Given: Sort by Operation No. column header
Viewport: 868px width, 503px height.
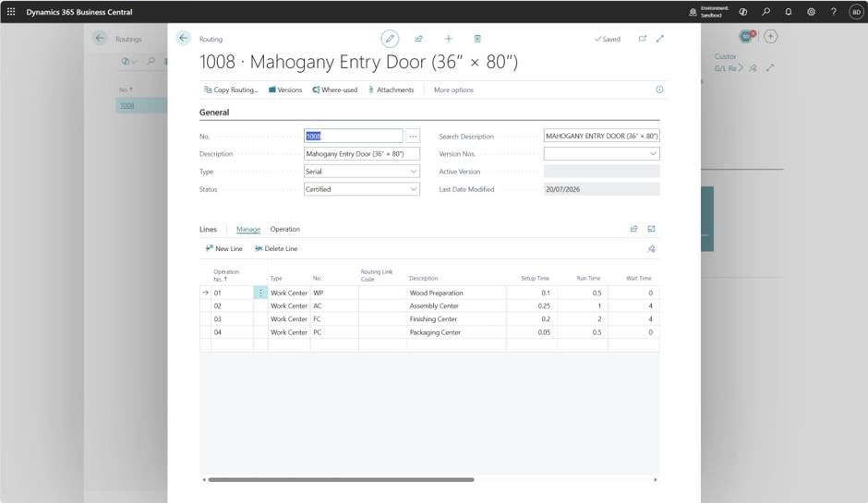Looking at the screenshot, I should [226, 275].
